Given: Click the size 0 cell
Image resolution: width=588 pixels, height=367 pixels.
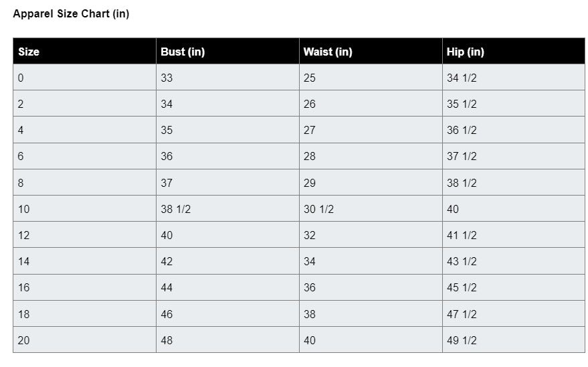Looking at the screenshot, I should [x=21, y=78].
